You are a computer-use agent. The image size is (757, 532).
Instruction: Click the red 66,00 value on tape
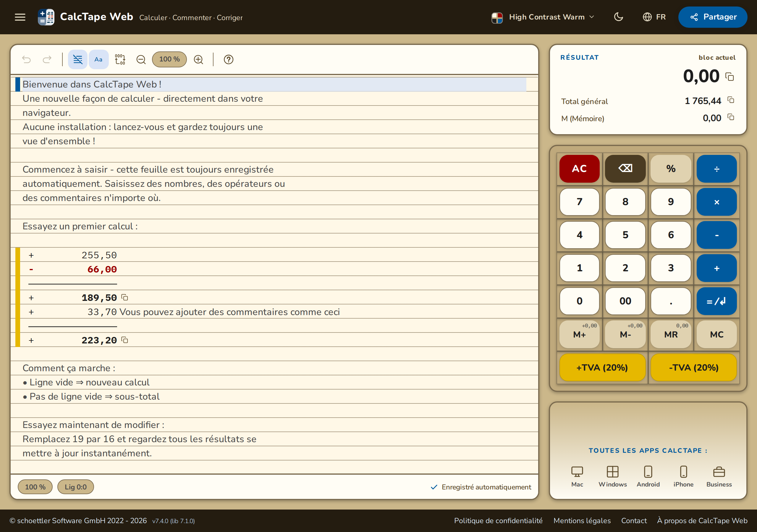[x=102, y=269]
